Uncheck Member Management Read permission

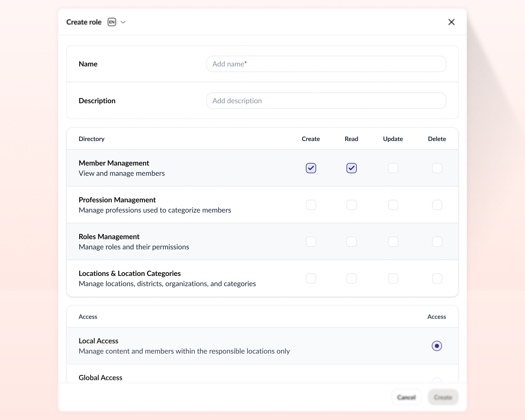click(351, 168)
